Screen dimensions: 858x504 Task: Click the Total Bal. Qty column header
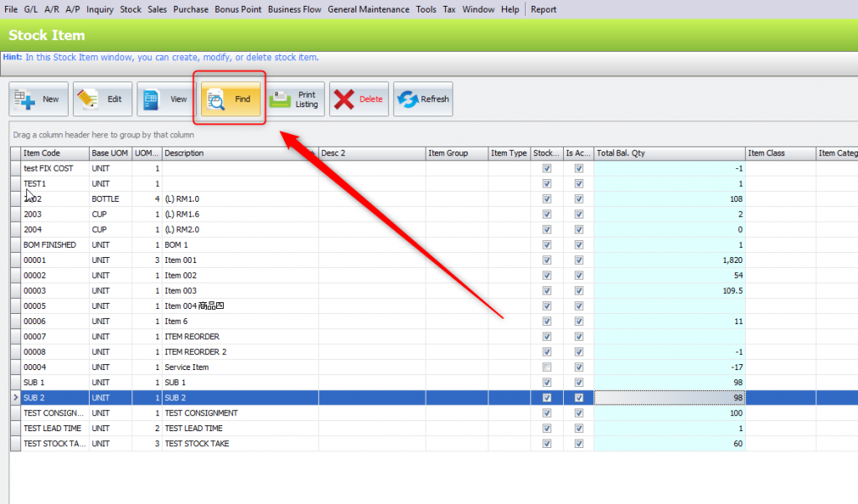point(669,153)
